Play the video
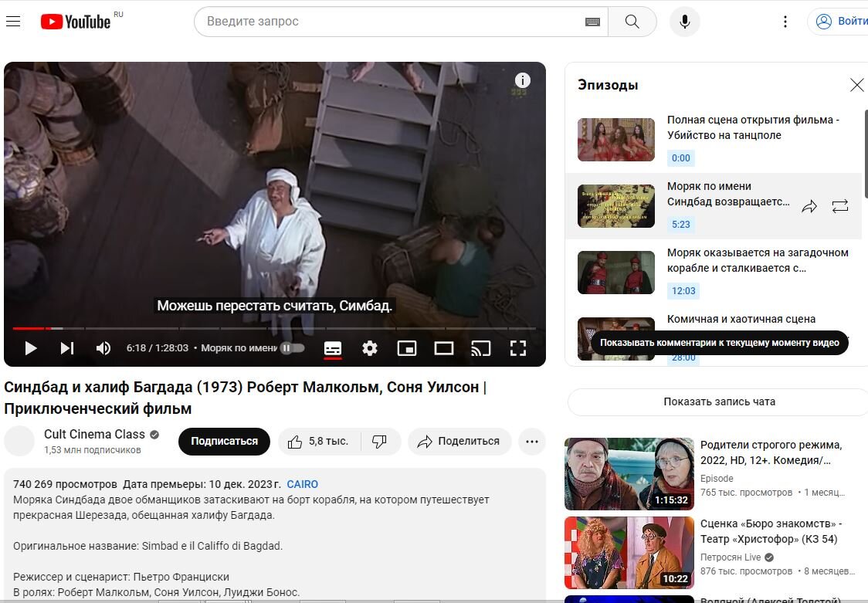The image size is (868, 603). pyautogui.click(x=31, y=348)
